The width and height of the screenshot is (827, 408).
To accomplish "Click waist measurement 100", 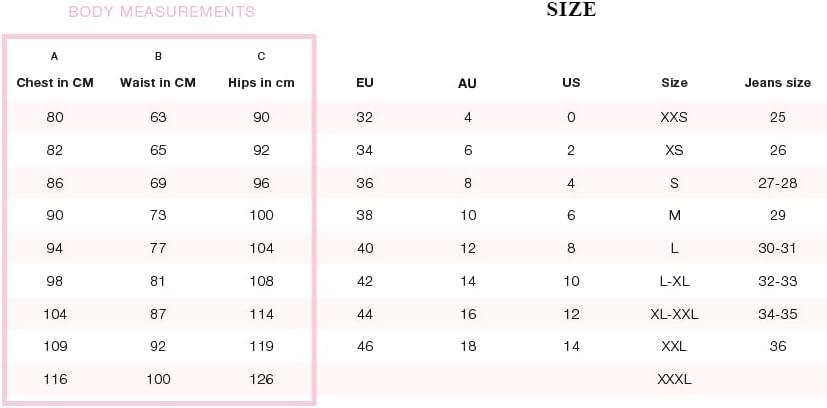I will click(x=158, y=379).
